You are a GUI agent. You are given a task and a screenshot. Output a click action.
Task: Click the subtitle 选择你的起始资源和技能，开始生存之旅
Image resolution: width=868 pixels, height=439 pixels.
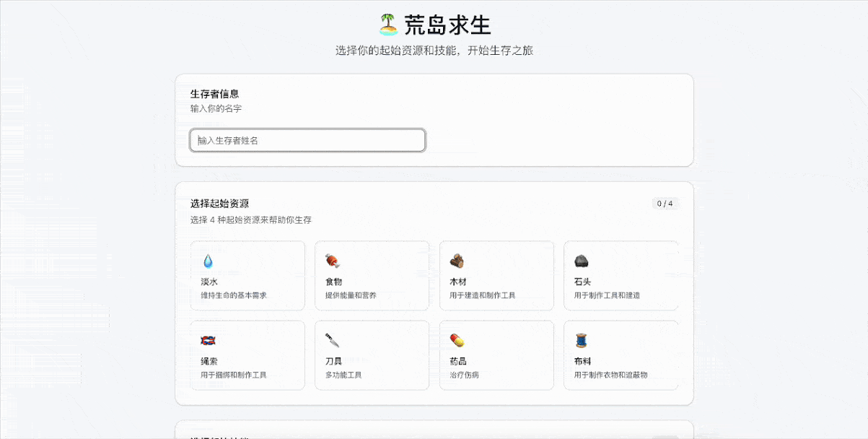[x=434, y=51]
